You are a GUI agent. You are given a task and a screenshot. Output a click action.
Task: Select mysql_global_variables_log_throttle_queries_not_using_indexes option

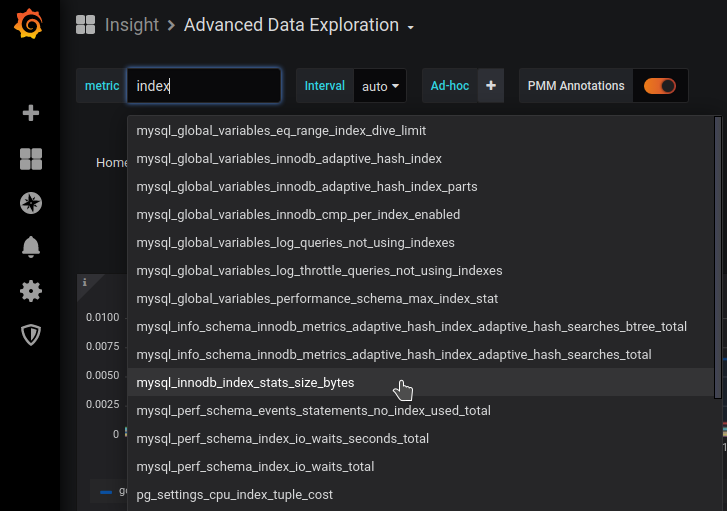421,270
